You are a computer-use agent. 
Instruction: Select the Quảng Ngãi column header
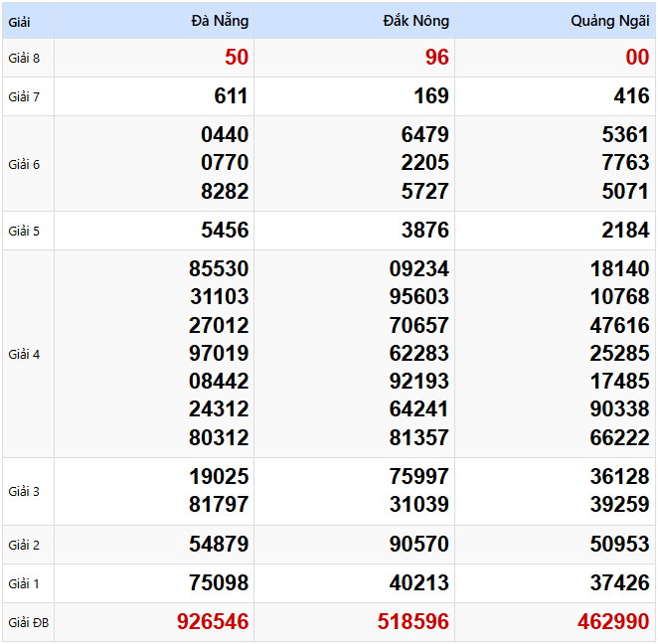(x=609, y=21)
